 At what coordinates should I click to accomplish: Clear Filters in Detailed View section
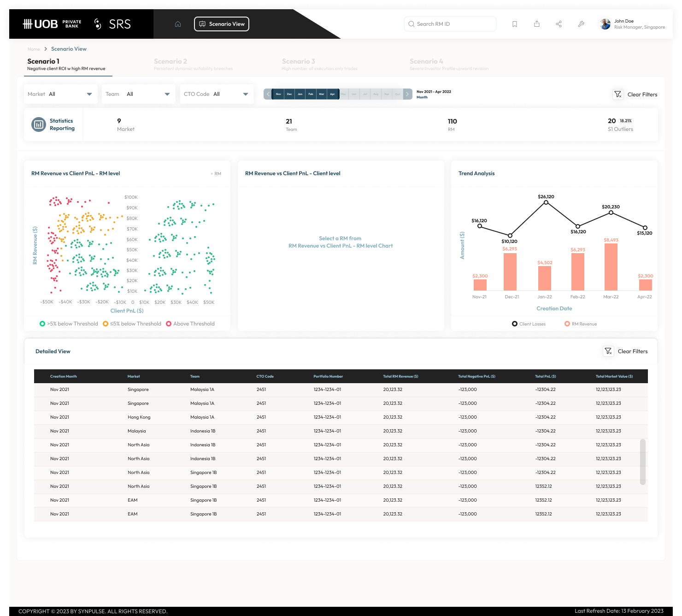coord(626,351)
